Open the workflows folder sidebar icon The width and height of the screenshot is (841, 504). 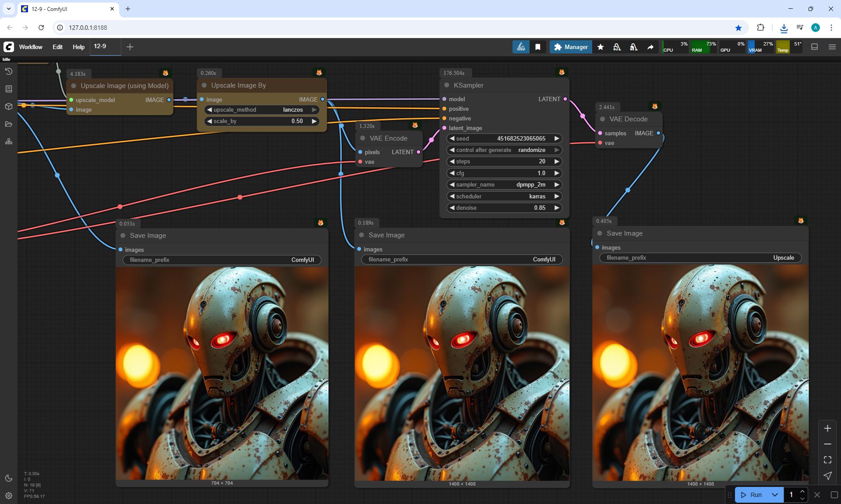[8, 124]
